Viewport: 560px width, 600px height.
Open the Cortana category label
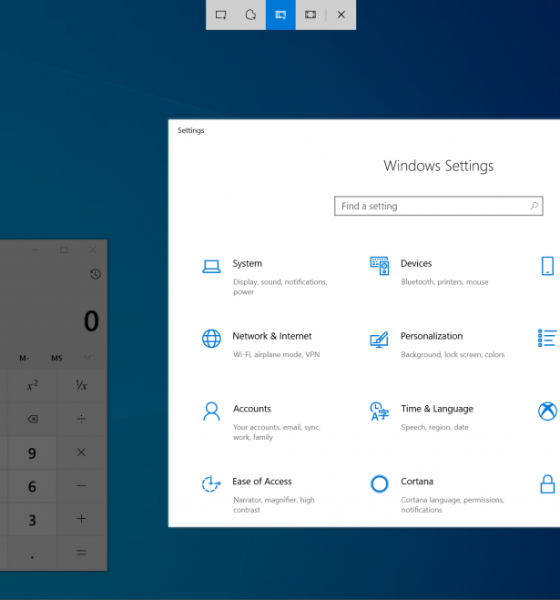point(417,481)
